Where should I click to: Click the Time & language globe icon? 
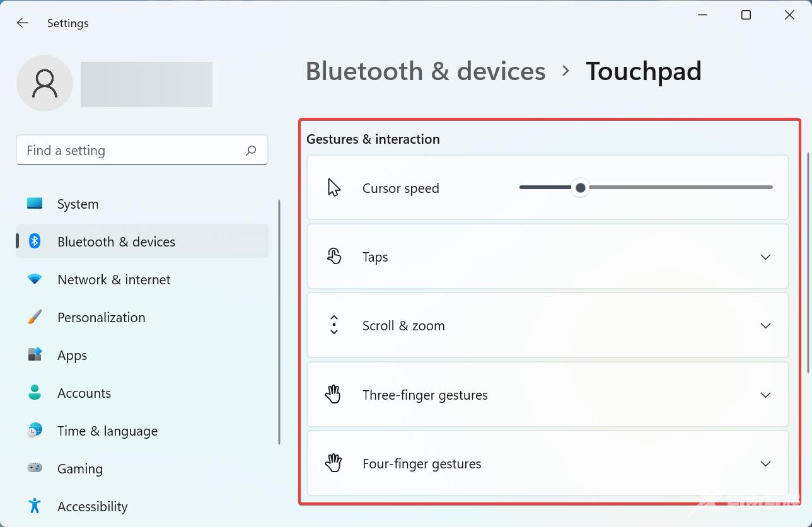(35, 431)
